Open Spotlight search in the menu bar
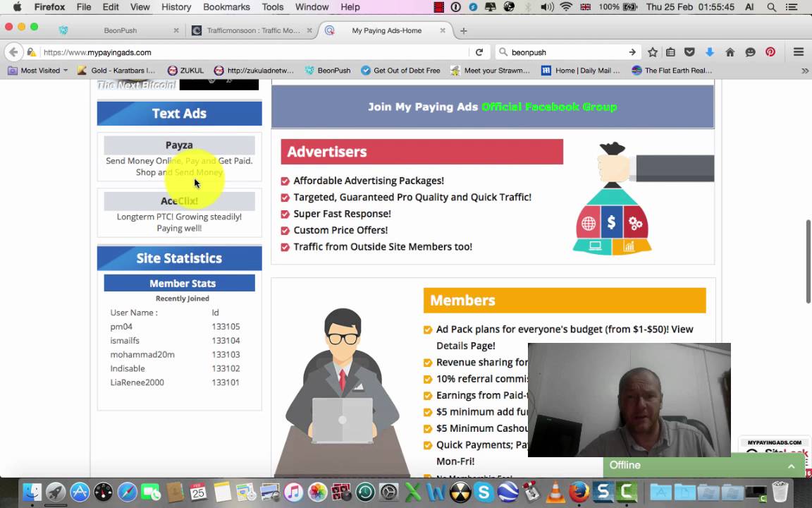812x508 pixels. (772, 7)
